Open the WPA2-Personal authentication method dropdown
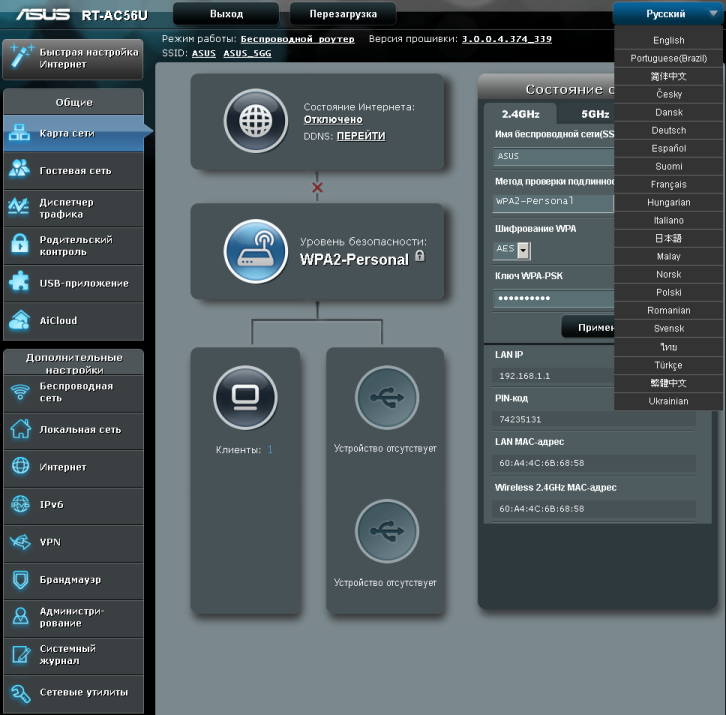726x715 pixels. click(553, 201)
